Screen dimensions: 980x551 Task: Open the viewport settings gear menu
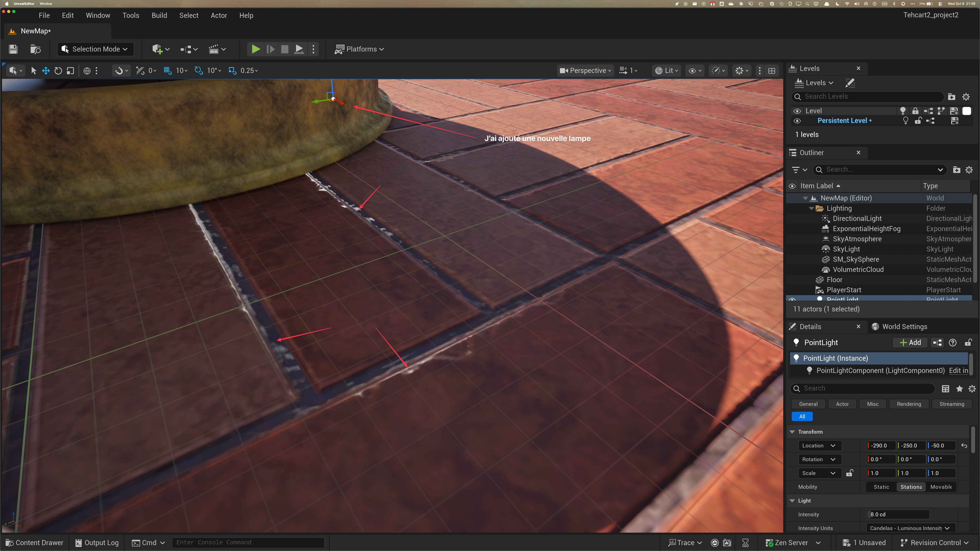742,71
